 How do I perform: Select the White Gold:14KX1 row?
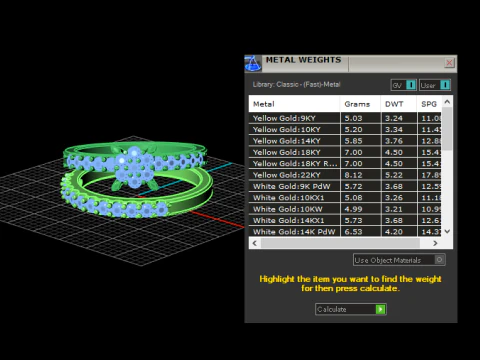point(345,220)
